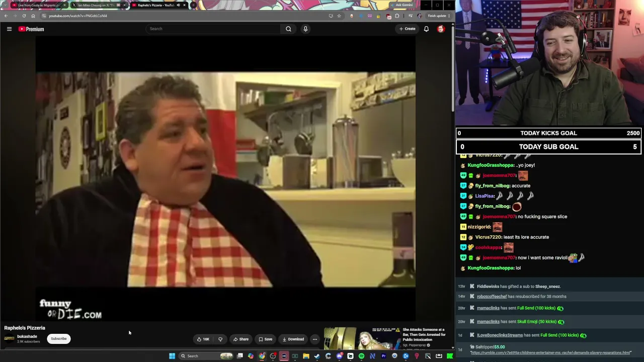The image size is (644, 362).
Task: Go to YouTube Premium home logo
Action: tap(31, 29)
